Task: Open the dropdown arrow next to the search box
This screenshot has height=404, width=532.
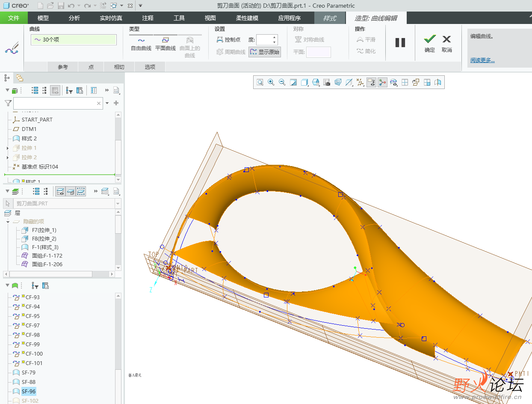Action: pos(107,103)
